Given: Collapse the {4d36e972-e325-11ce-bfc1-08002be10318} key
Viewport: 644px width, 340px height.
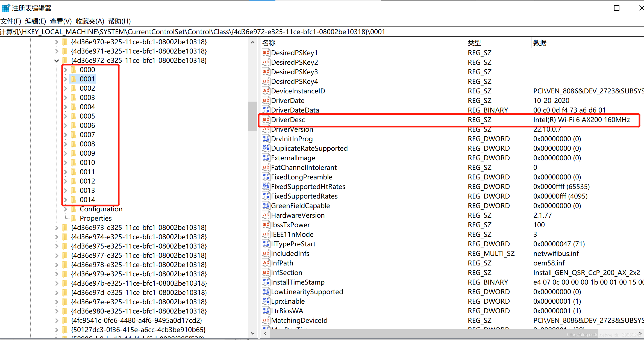Looking at the screenshot, I should pyautogui.click(x=57, y=60).
